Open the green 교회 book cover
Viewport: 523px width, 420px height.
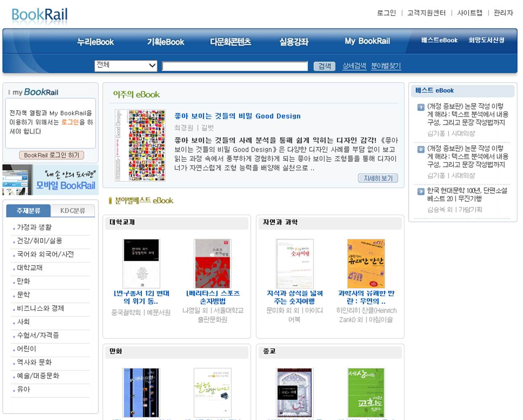click(x=366, y=393)
